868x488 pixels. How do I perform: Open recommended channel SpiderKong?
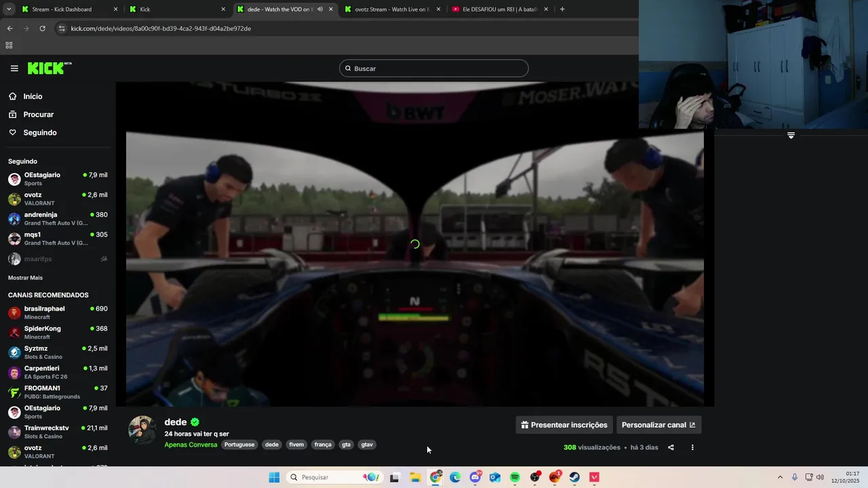tap(58, 332)
